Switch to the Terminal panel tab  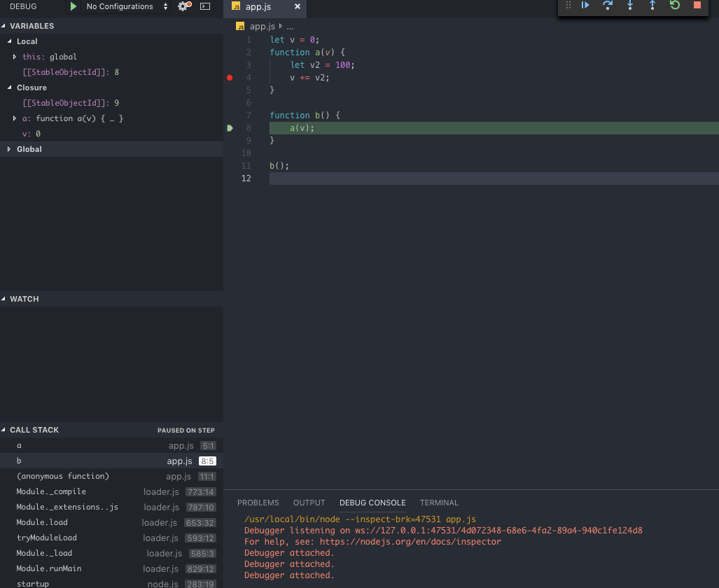point(439,503)
